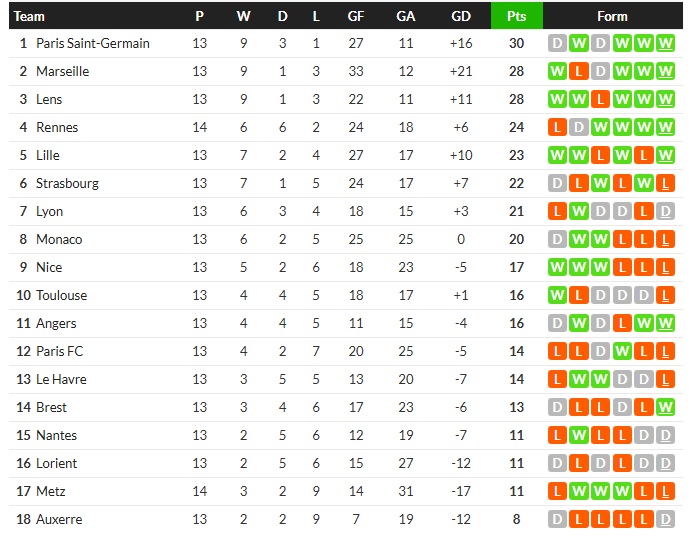The width and height of the screenshot is (698, 541).
Task: Click the GF column header
Action: tap(355, 16)
